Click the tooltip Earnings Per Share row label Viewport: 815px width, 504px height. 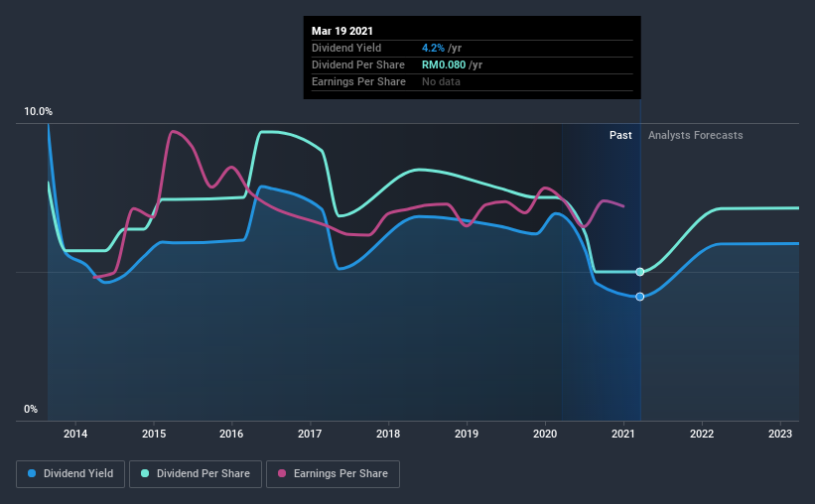tap(358, 81)
